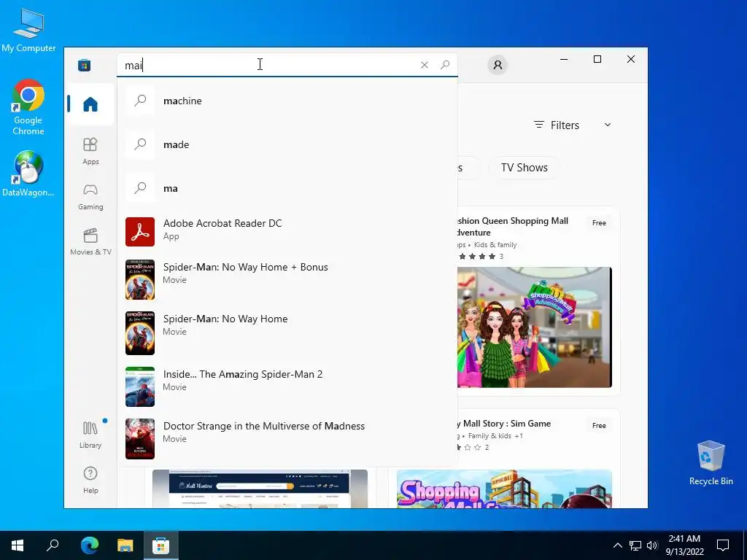Open Doctor Strange in the Multiverse of Madness
Screen dimensions: 747x560
[287, 438]
